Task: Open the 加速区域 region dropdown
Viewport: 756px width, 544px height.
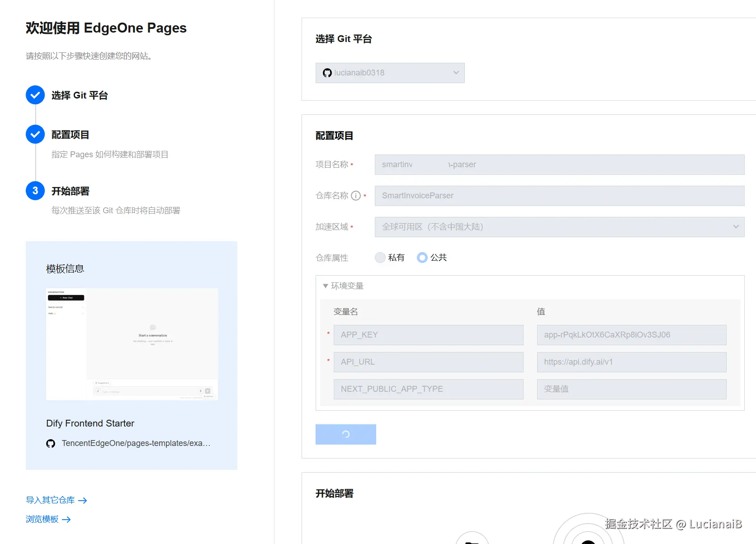Action: 559,227
